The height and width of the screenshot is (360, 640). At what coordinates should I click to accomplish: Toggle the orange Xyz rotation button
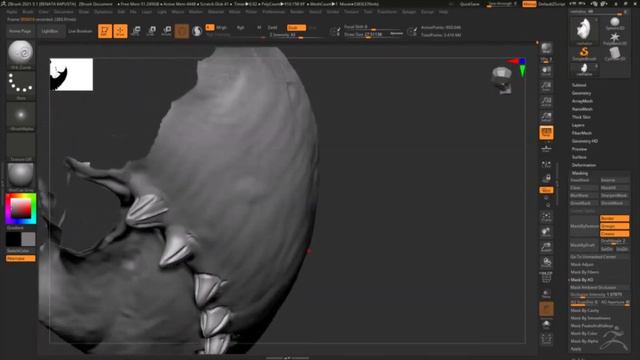pyautogui.click(x=546, y=190)
